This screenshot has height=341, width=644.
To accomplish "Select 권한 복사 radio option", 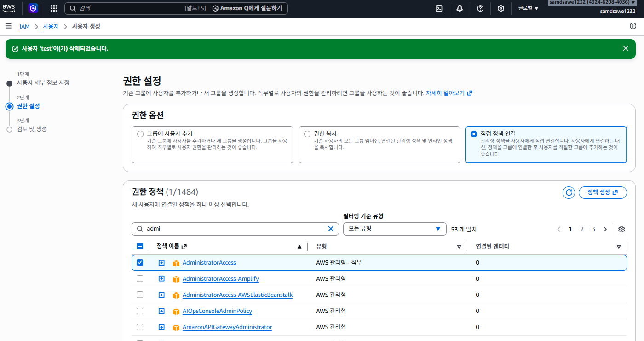I will coord(308,134).
